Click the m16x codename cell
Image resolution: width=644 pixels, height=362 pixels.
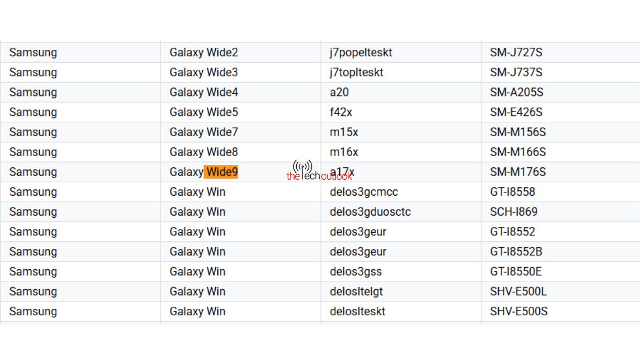401,152
